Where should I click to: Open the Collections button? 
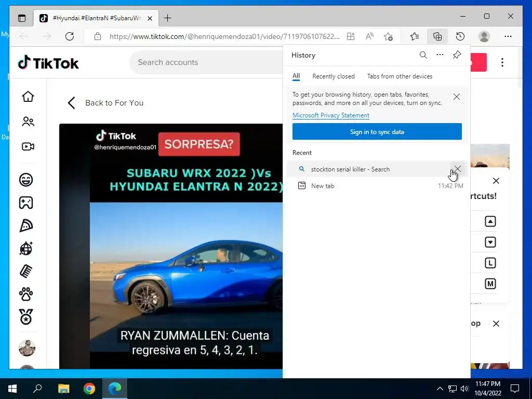pos(437,36)
